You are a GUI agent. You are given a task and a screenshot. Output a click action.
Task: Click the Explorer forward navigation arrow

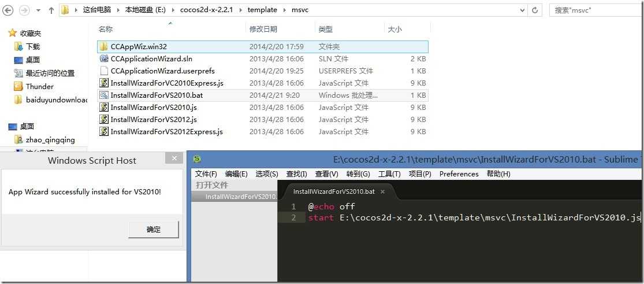click(x=24, y=10)
